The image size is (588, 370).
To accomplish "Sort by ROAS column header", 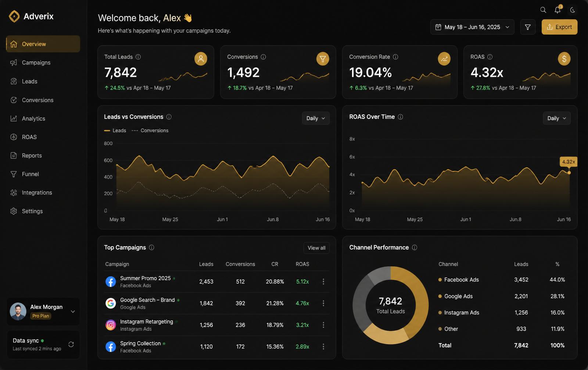I will tap(302, 264).
